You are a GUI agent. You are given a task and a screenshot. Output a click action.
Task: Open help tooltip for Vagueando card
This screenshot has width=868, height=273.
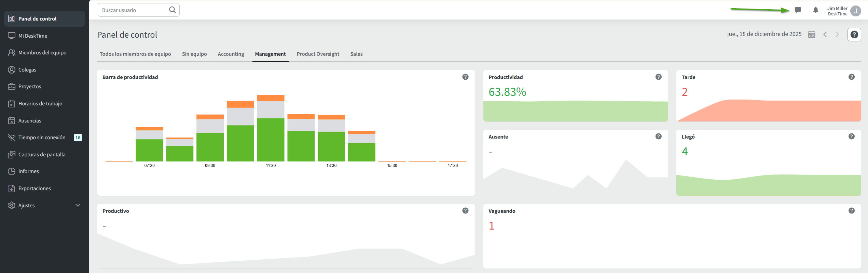(x=851, y=211)
